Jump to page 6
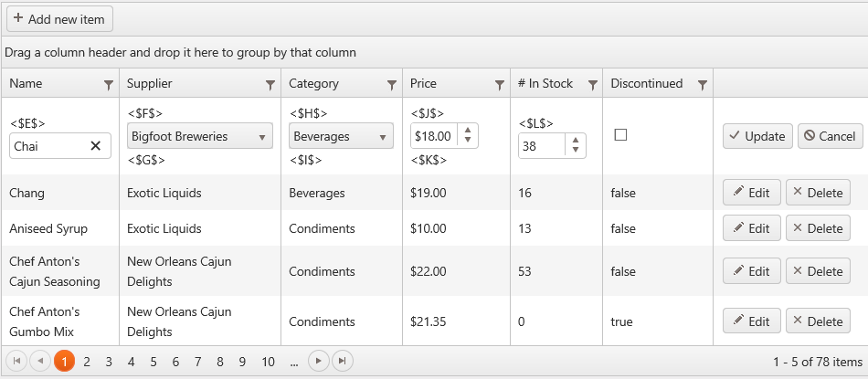The image size is (868, 379). (x=175, y=362)
